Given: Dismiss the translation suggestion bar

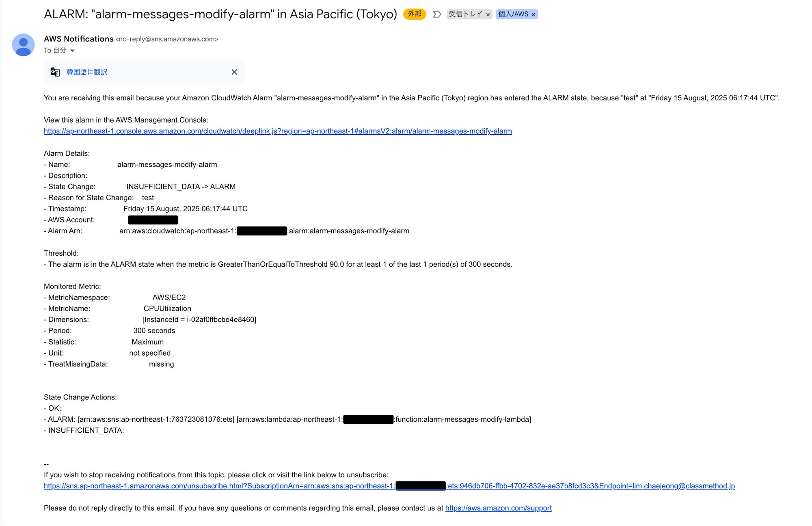Looking at the screenshot, I should pyautogui.click(x=234, y=72).
